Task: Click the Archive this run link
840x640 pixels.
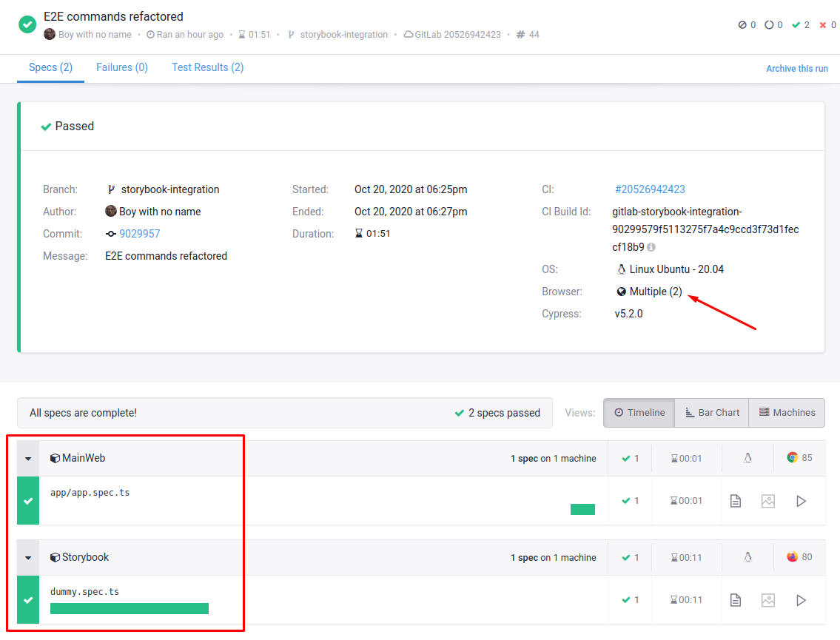Action: [796, 69]
